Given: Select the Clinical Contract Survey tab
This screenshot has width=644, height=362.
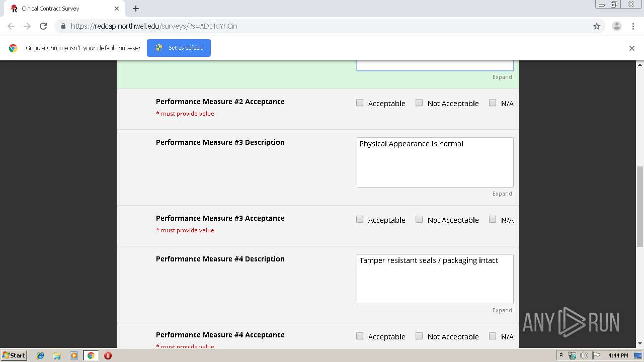Looking at the screenshot, I should (x=65, y=9).
